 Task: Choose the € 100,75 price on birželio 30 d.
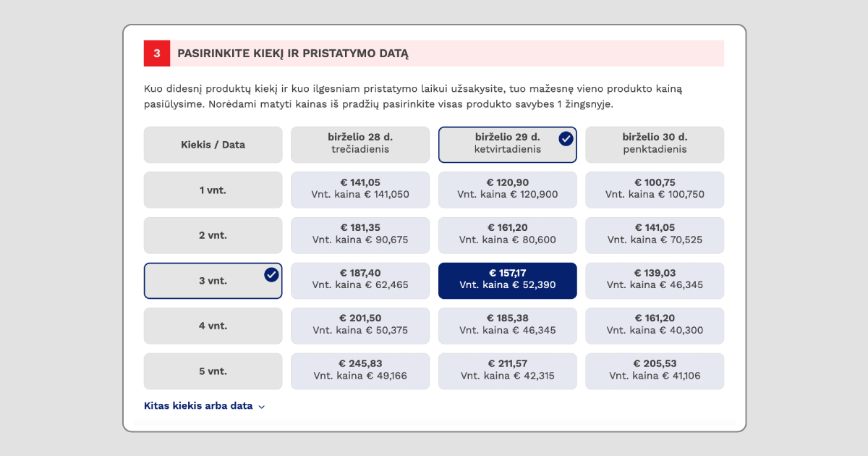(x=654, y=190)
